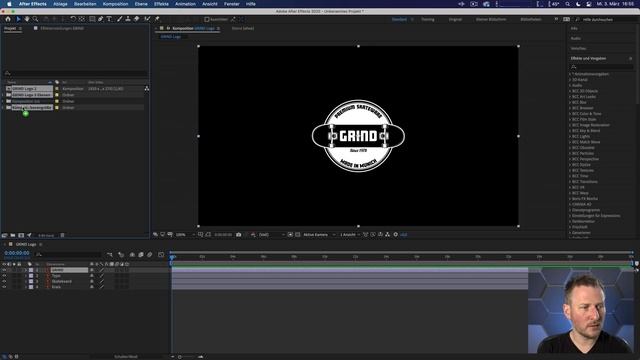The image size is (640, 360).
Task: Open the Komposition menu
Action: 116,4
